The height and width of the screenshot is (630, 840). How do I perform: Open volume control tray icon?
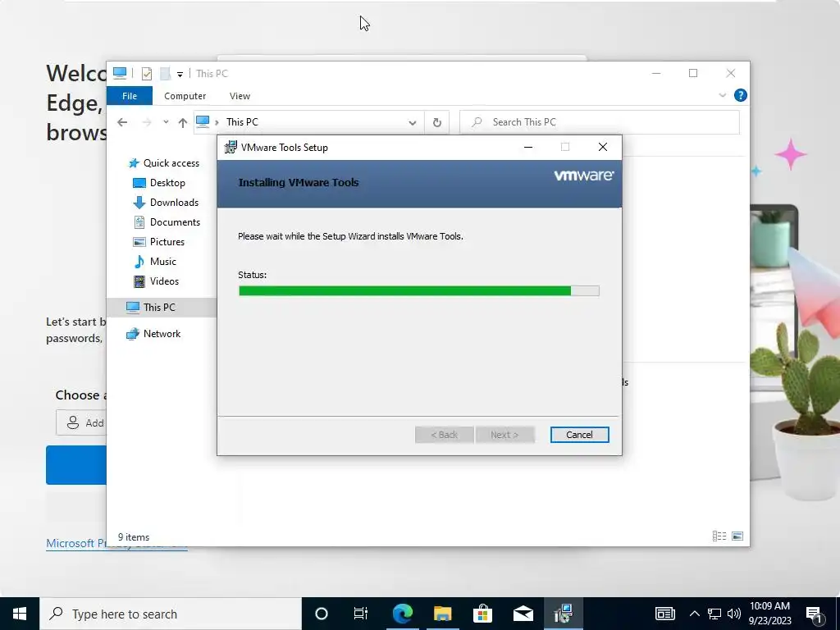[x=734, y=614]
